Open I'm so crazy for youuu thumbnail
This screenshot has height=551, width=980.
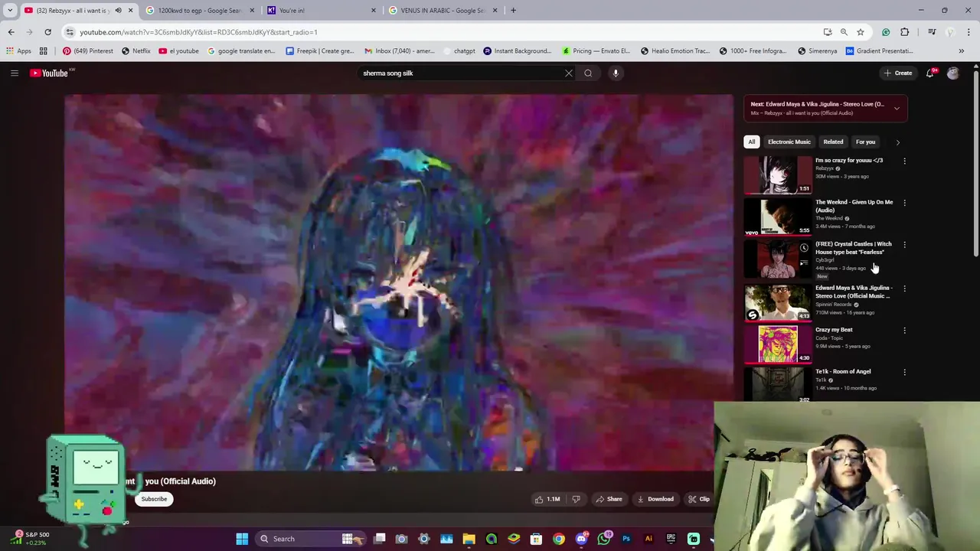pyautogui.click(x=778, y=174)
